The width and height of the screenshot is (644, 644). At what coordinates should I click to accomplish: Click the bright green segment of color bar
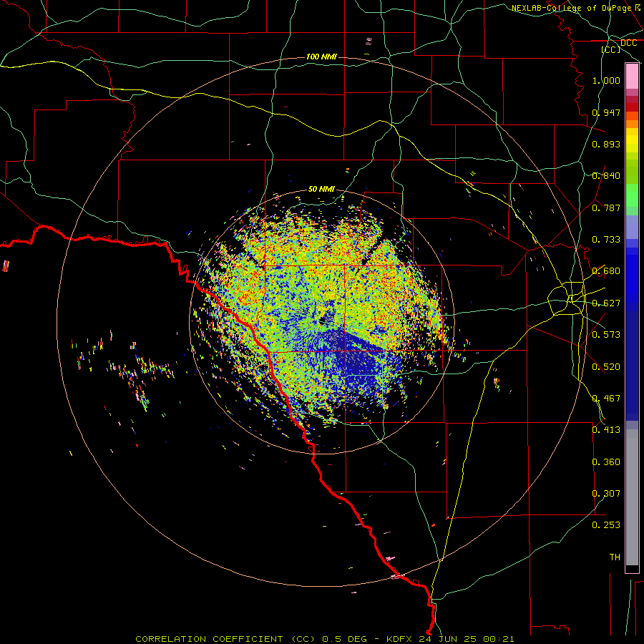(x=632, y=195)
